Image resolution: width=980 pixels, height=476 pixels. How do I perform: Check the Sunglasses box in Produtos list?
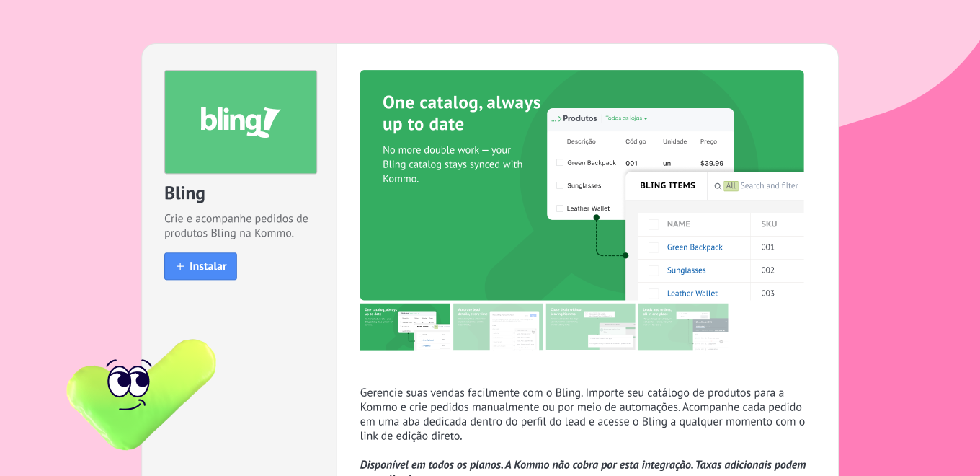560,185
